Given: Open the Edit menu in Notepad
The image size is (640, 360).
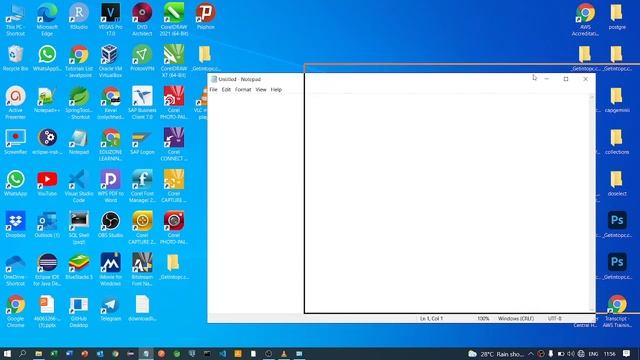Looking at the screenshot, I should pyautogui.click(x=226, y=89).
